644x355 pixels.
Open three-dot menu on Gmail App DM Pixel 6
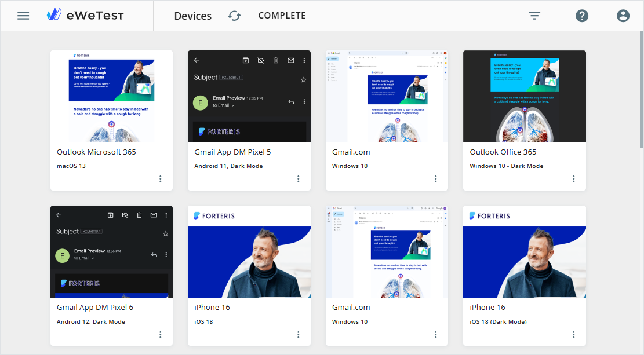pos(161,334)
